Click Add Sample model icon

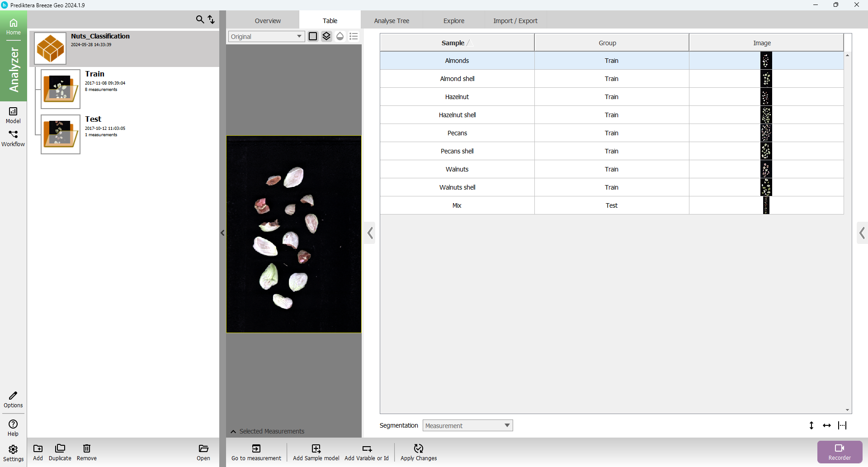coord(316,448)
